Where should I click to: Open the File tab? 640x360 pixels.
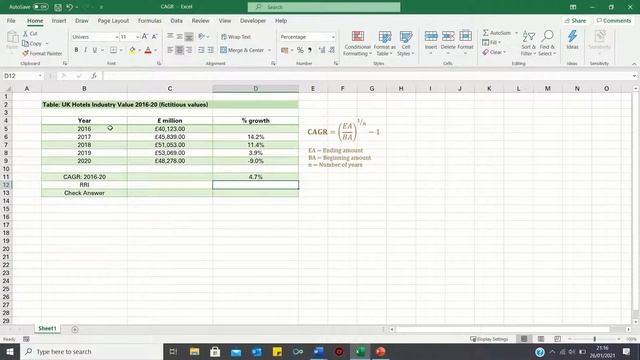(11, 20)
